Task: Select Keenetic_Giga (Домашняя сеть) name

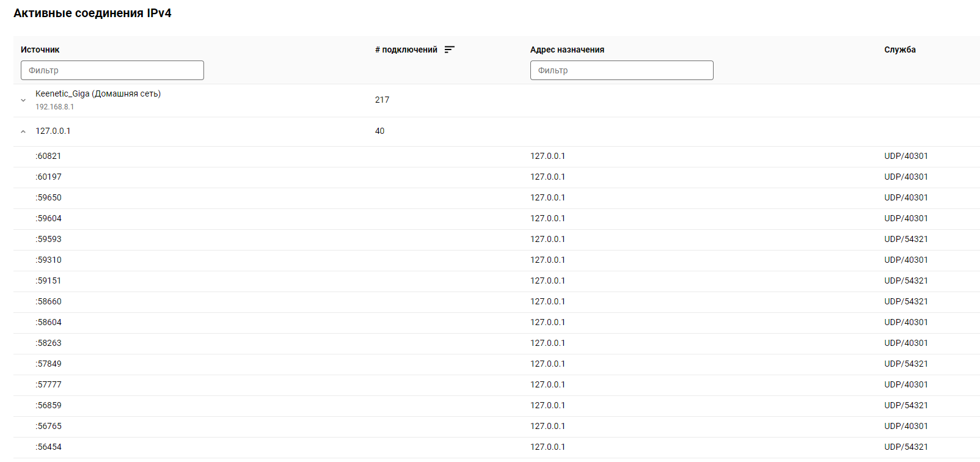Action: pos(98,94)
